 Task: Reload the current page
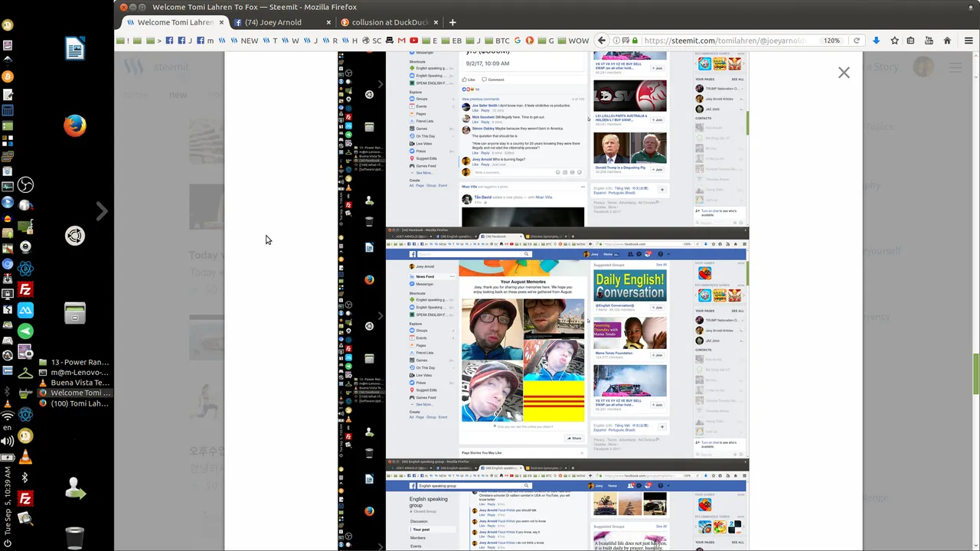[857, 41]
